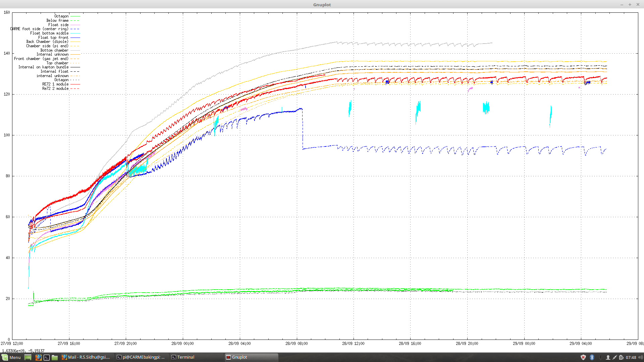The width and height of the screenshot is (644, 362).
Task: Toggle the Bottom chamber legend entry
Action: point(54,50)
